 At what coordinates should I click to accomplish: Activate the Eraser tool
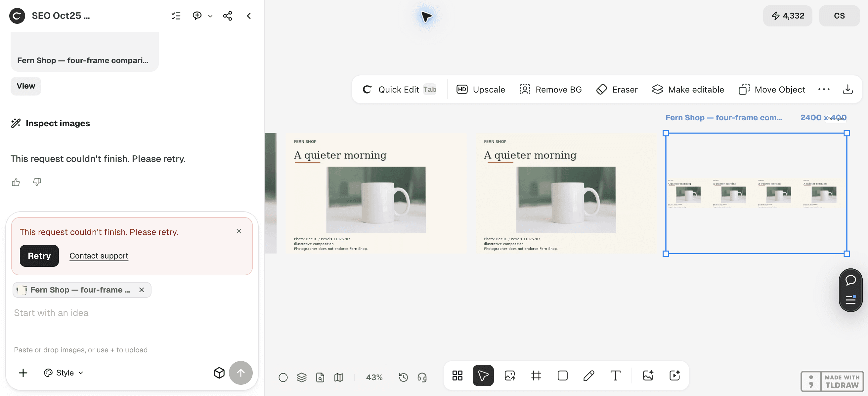click(x=617, y=90)
